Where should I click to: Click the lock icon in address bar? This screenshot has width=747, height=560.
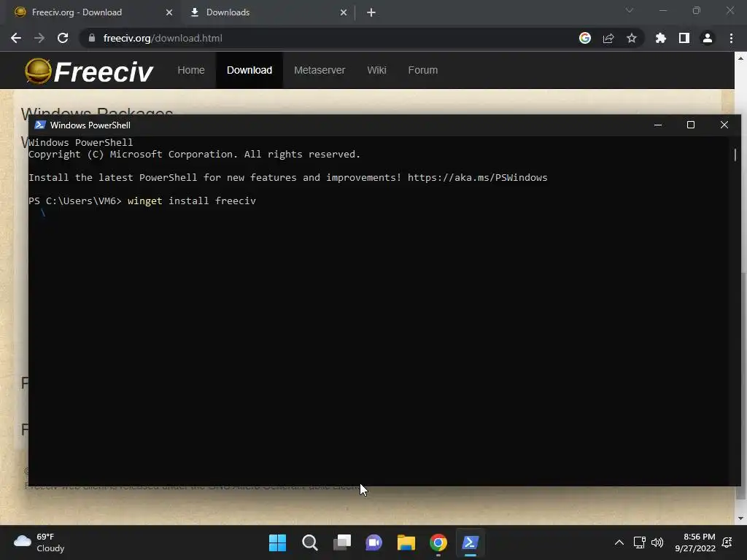[x=92, y=38]
